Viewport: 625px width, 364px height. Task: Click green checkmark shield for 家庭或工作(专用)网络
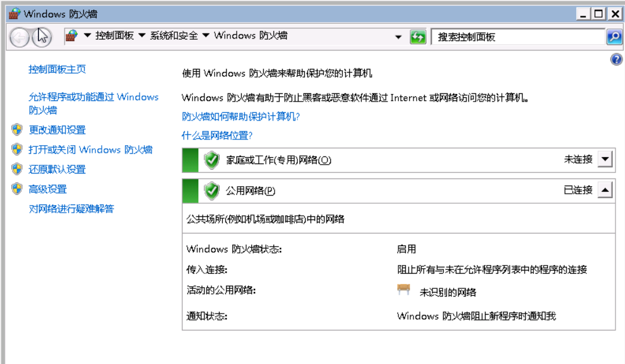(x=211, y=160)
